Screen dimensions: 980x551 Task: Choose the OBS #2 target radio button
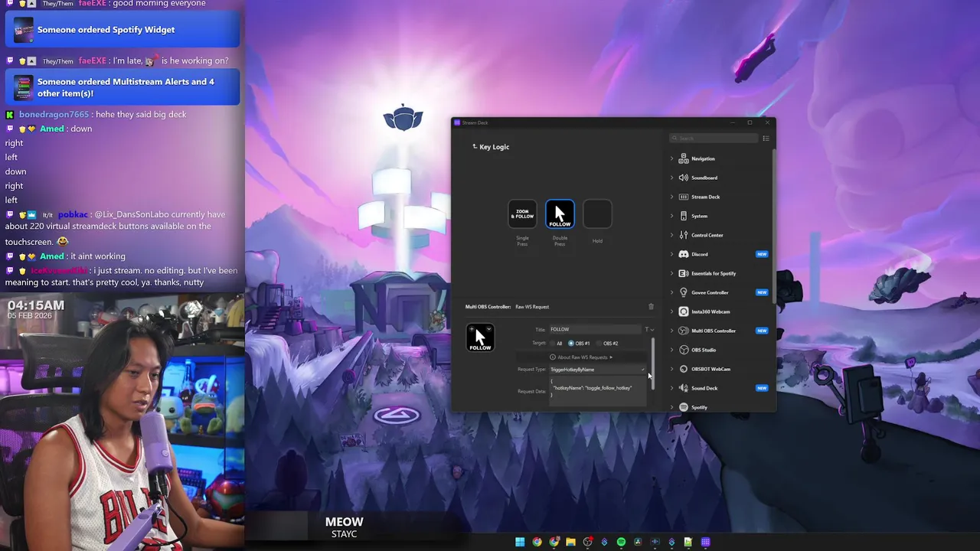coord(599,343)
